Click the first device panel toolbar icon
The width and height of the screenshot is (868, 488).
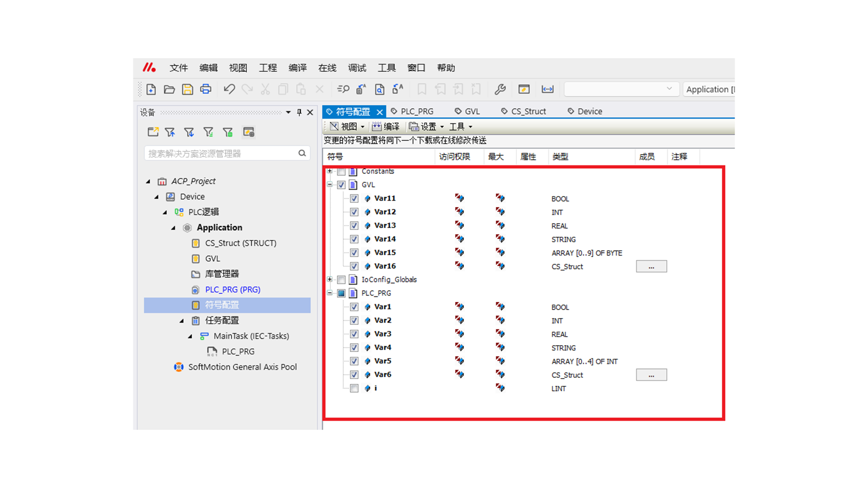153,132
